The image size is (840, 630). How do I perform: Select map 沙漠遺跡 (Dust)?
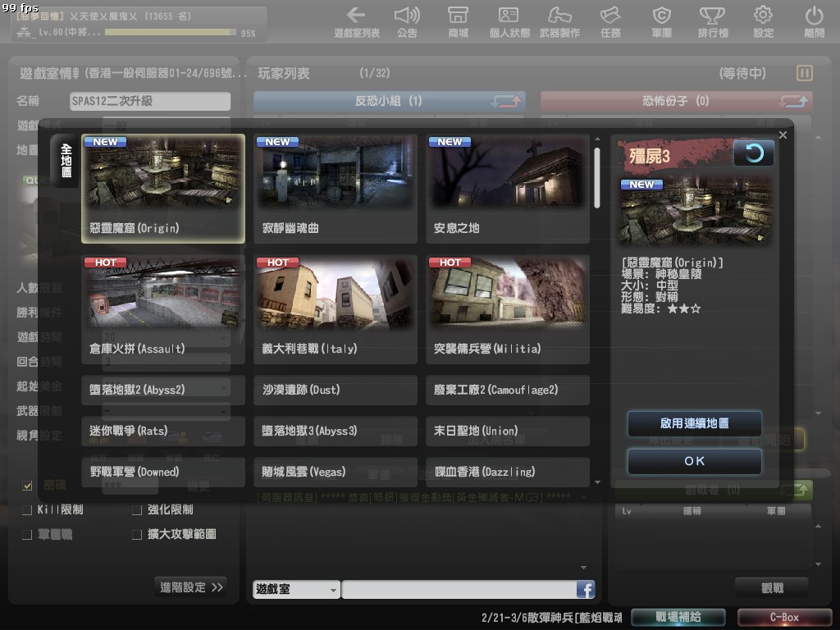coord(336,390)
